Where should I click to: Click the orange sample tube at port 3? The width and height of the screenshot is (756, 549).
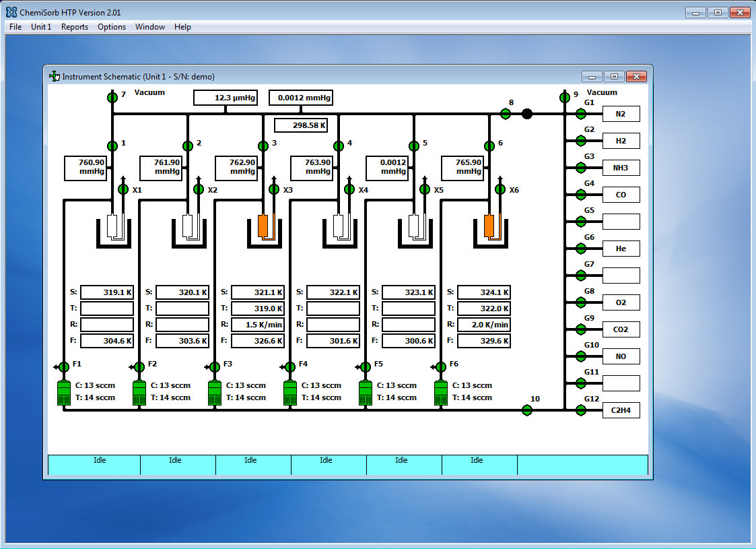(x=263, y=226)
